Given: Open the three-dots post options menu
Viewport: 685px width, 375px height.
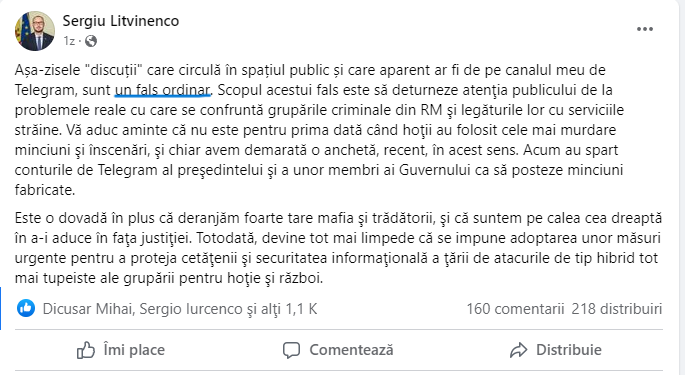Looking at the screenshot, I should pyautogui.click(x=644, y=29).
